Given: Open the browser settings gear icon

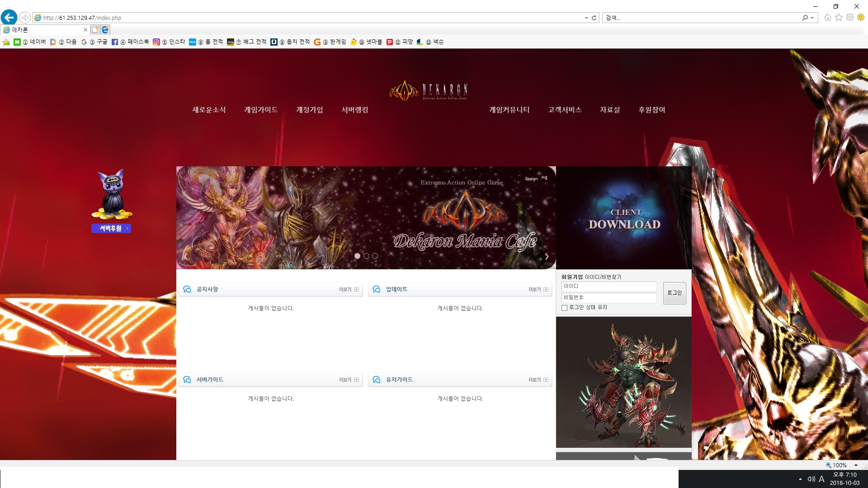Looking at the screenshot, I should 850,18.
